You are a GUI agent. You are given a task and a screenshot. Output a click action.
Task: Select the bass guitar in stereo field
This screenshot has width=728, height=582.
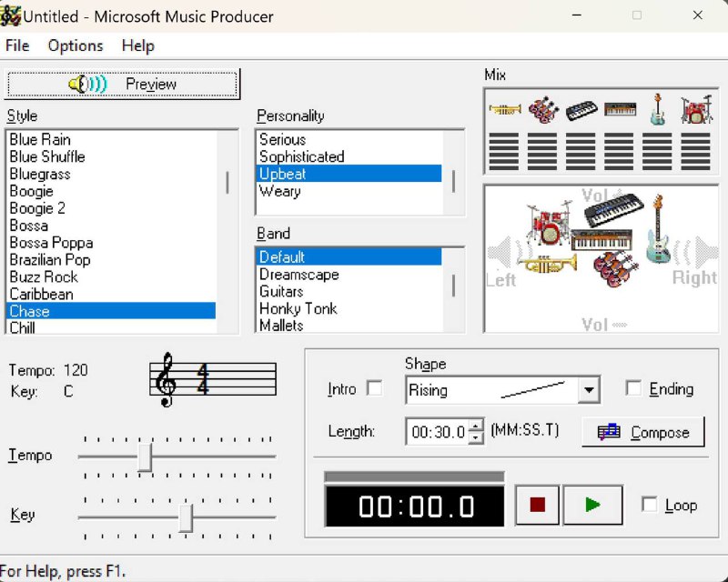[x=658, y=229]
